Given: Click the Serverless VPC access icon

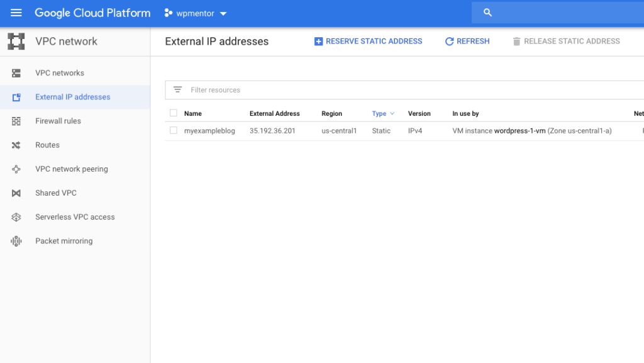Looking at the screenshot, I should (x=16, y=216).
